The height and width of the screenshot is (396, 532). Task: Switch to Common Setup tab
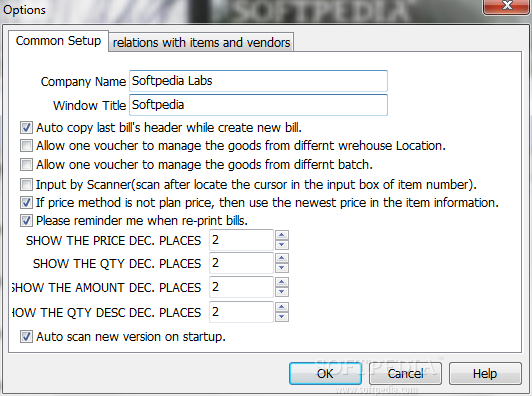point(58,41)
